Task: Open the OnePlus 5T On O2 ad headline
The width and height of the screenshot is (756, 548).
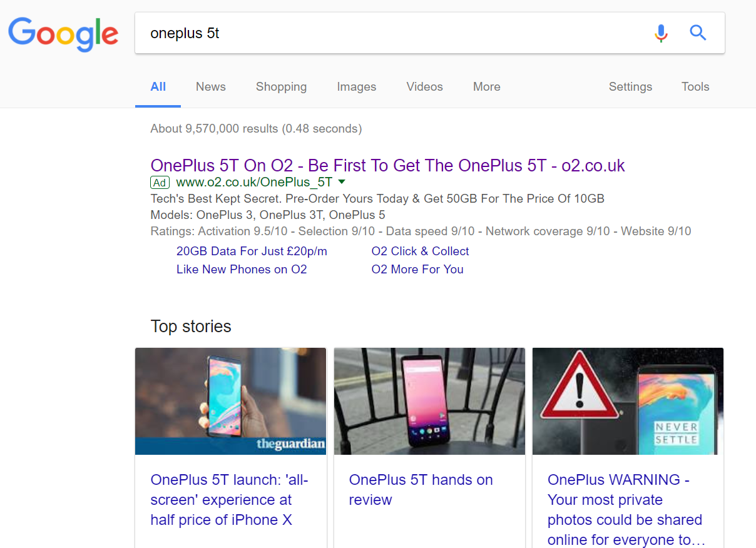Action: [x=388, y=166]
